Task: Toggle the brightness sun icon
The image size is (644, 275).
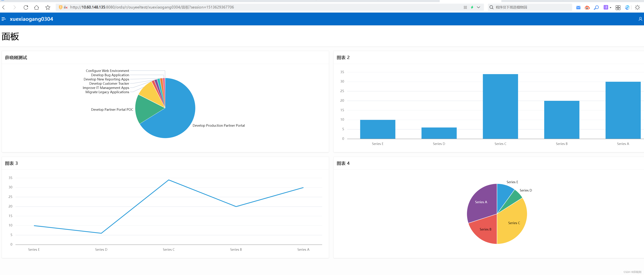Action: (x=637, y=7)
